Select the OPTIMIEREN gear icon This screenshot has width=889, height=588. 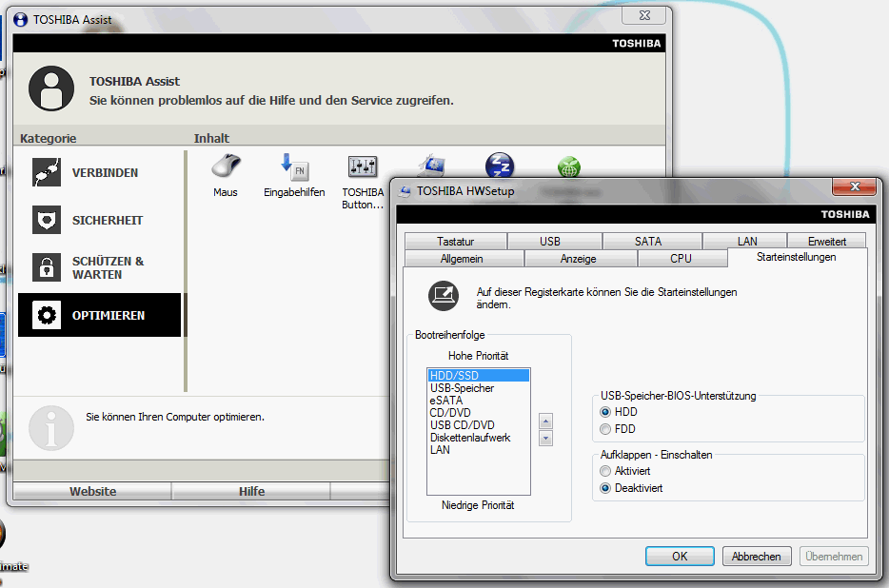47,315
